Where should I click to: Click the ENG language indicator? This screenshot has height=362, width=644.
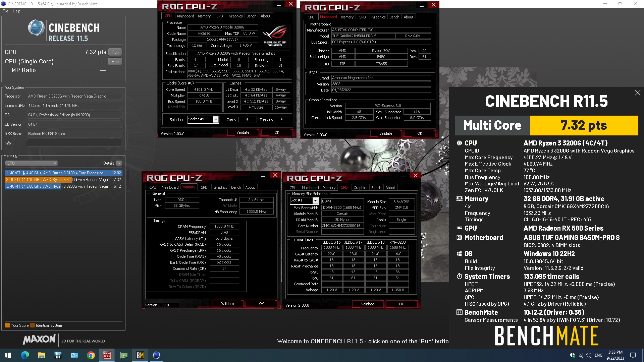[x=598, y=355]
